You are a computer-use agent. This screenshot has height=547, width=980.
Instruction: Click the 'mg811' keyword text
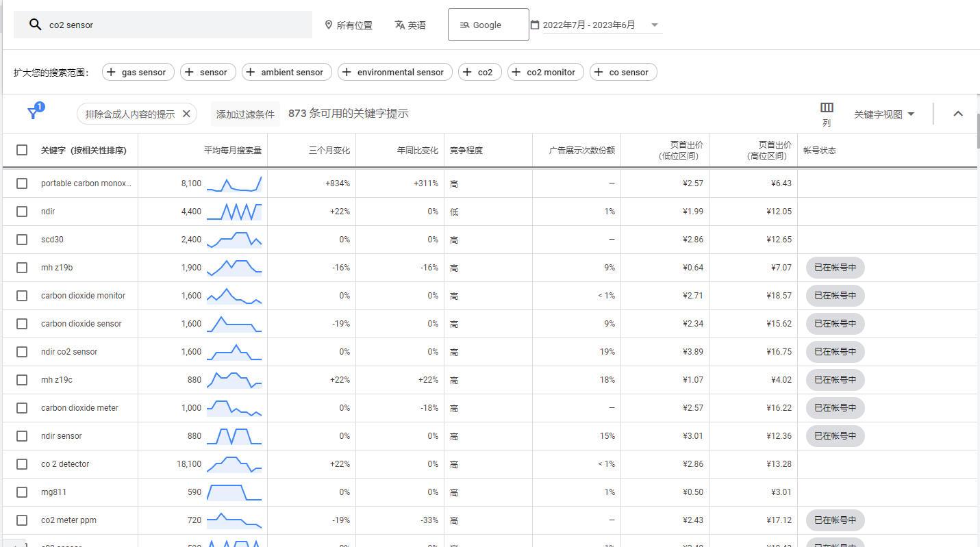tap(53, 492)
